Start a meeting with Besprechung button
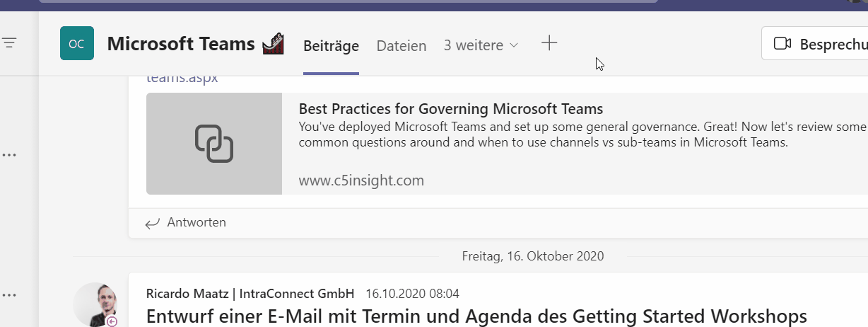This screenshot has width=868, height=327. 815,44
